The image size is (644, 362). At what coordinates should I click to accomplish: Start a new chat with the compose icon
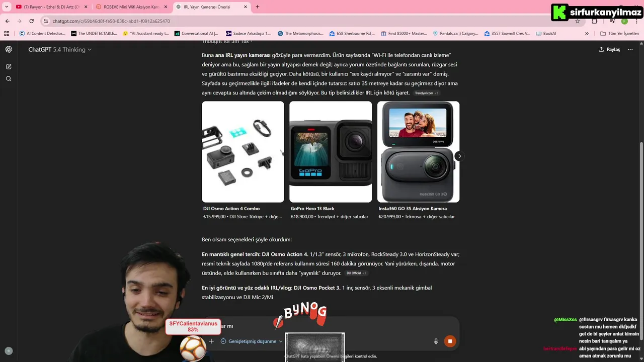click(9, 66)
